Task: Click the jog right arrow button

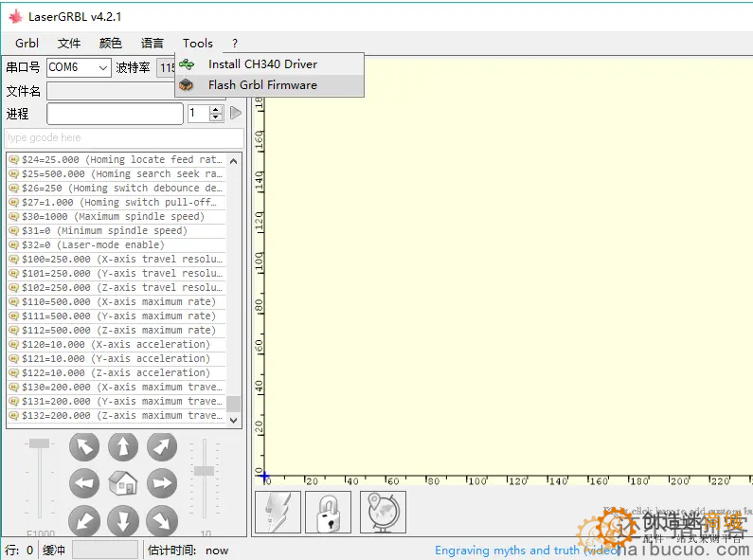Action: coord(162,483)
